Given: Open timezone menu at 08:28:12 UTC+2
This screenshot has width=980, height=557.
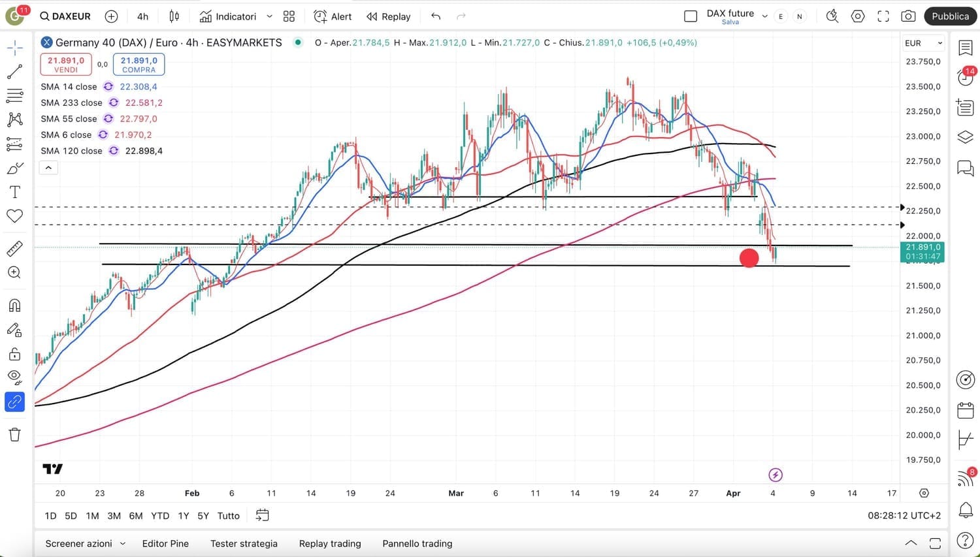Looking at the screenshot, I should click(904, 516).
